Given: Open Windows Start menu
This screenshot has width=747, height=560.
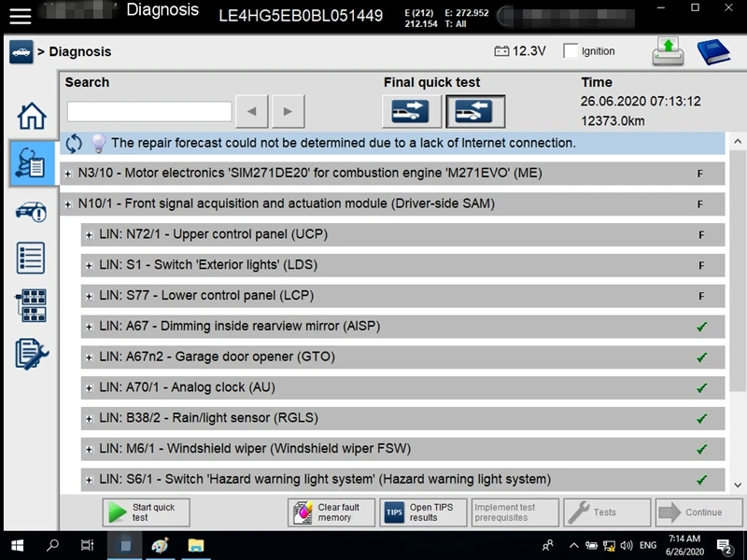Looking at the screenshot, I should point(17,546).
